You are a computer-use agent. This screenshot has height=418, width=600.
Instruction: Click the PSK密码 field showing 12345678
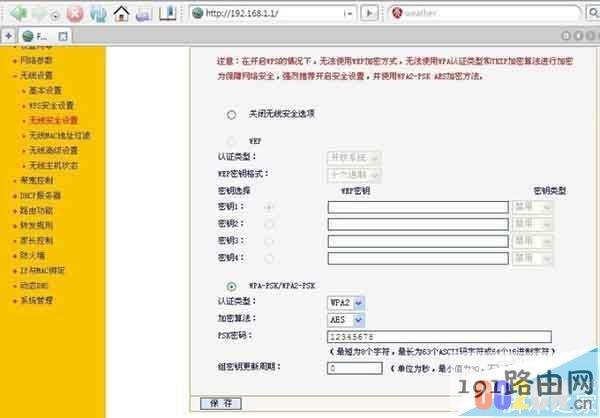click(439, 336)
